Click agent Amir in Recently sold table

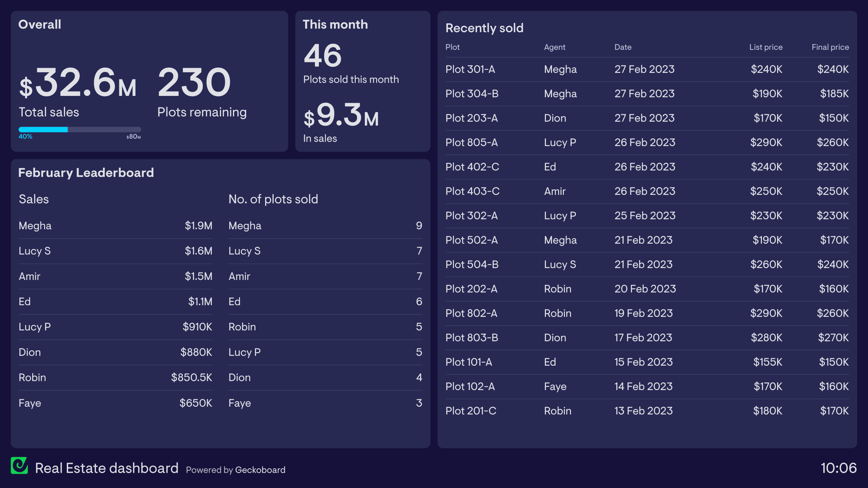pos(555,191)
